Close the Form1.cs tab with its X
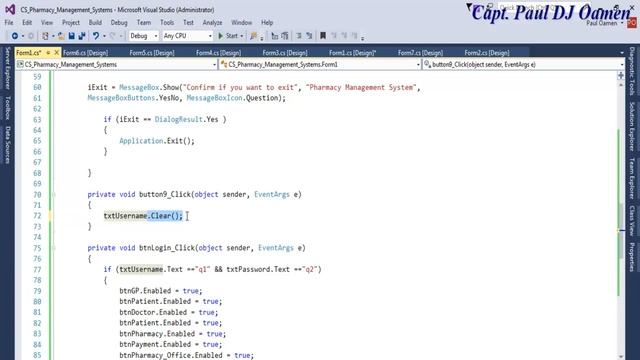Image resolution: width=640 pixels, height=360 pixels. (57, 53)
